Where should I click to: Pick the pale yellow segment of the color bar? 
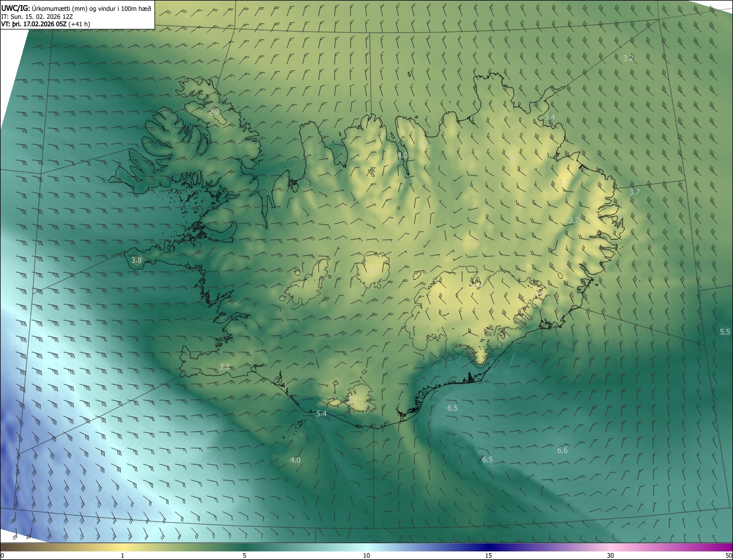click(123, 547)
